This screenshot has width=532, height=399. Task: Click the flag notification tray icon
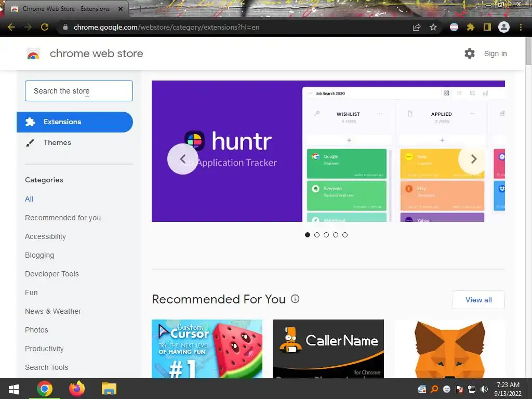tap(459, 389)
